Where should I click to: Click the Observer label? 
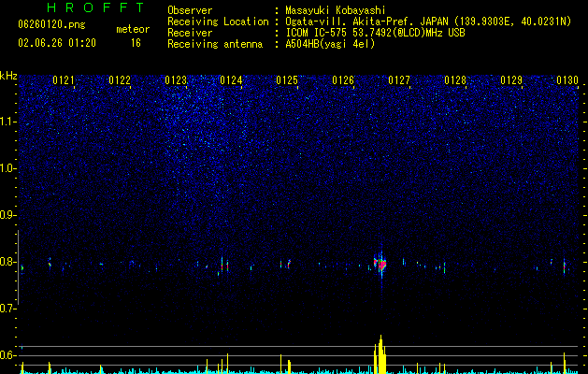(190, 10)
